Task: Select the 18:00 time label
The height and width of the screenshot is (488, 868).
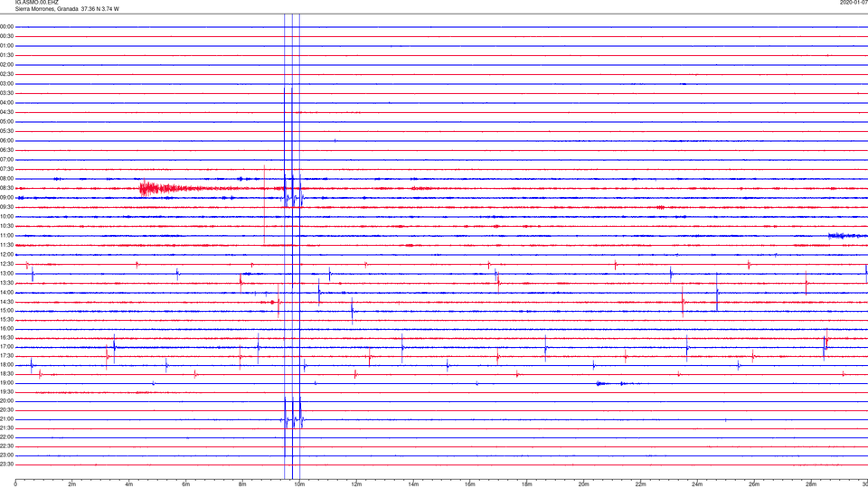Action: (6, 364)
